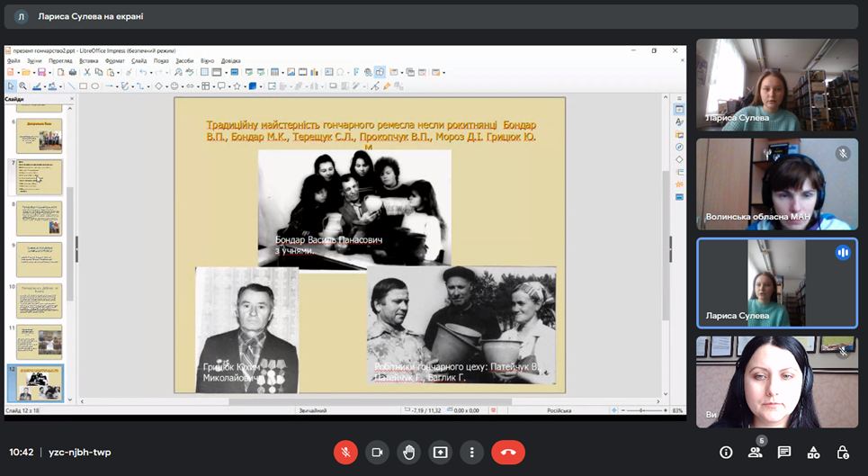Show the participants people list
This screenshot has height=476, width=868.
pos(756,452)
